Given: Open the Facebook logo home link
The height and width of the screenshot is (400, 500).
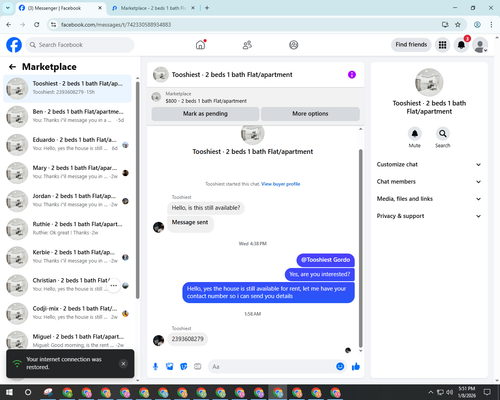Looking at the screenshot, I should pyautogui.click(x=14, y=45).
